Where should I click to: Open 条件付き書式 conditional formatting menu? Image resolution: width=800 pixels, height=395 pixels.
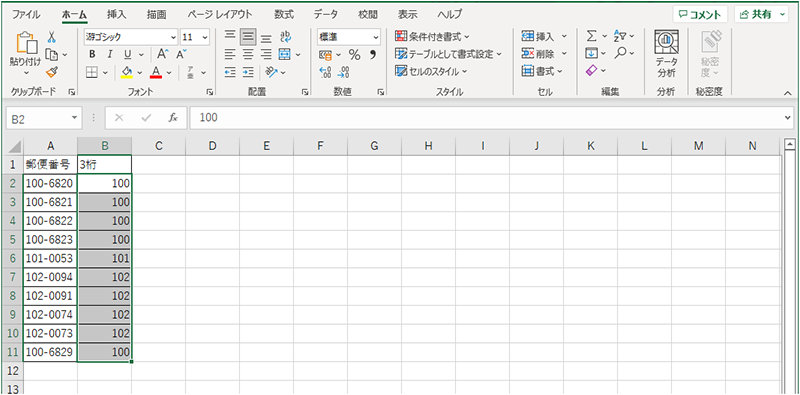[433, 37]
